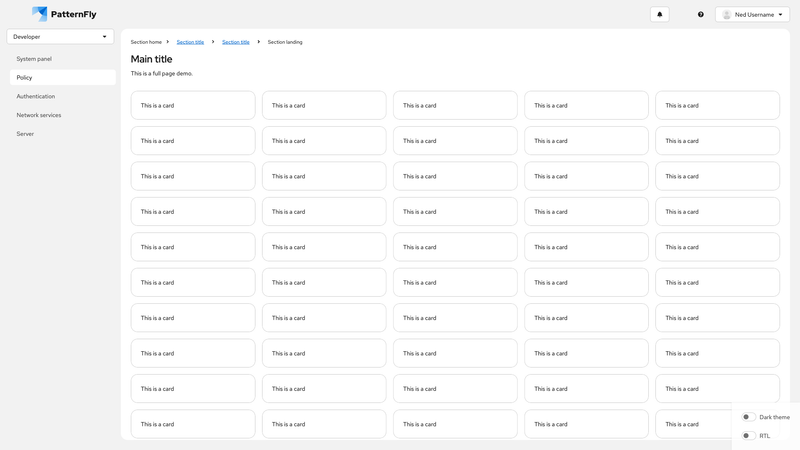Viewport: 800px width, 450px height.
Task: Follow the second Section title breadcrumb link
Action: click(x=236, y=42)
